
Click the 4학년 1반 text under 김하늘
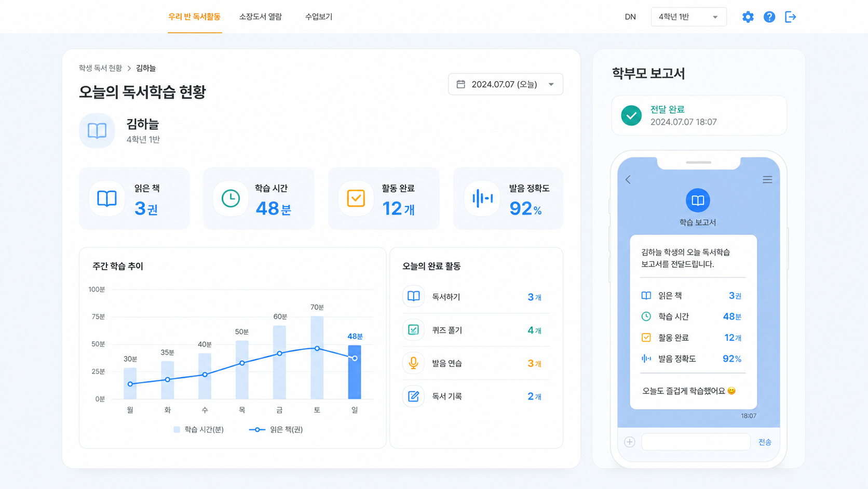tap(143, 140)
